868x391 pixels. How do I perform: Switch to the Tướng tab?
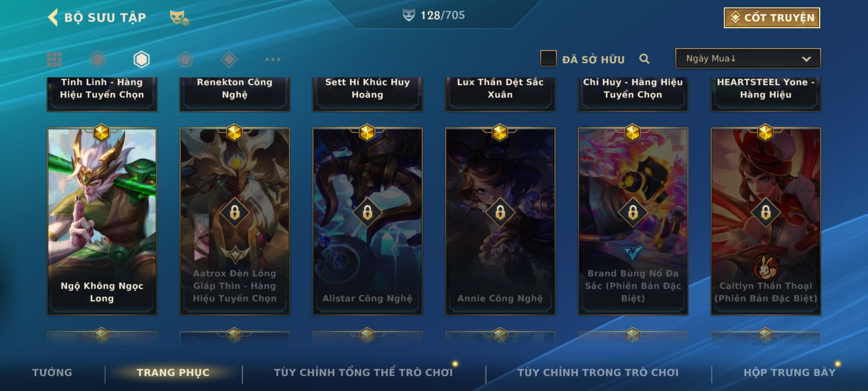pyautogui.click(x=52, y=373)
